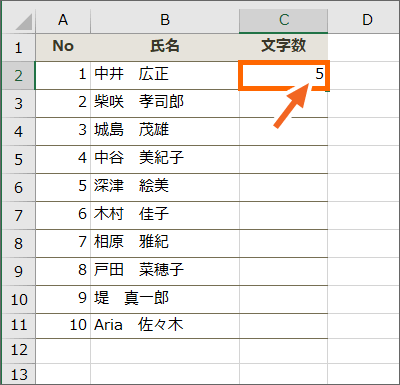This screenshot has height=385, width=400.
Task: Select cell with name 柴咲 孝司郎
Action: [x=165, y=103]
